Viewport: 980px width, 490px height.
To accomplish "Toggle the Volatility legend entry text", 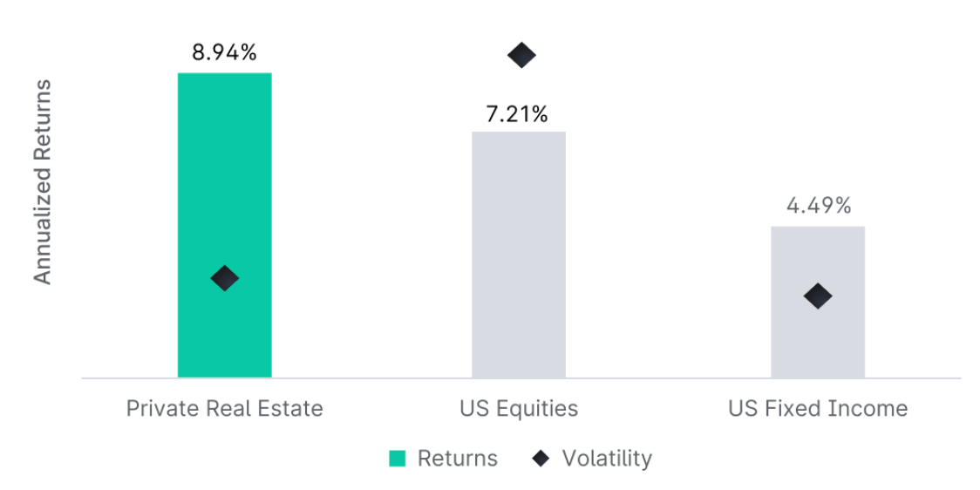I will point(607,459).
